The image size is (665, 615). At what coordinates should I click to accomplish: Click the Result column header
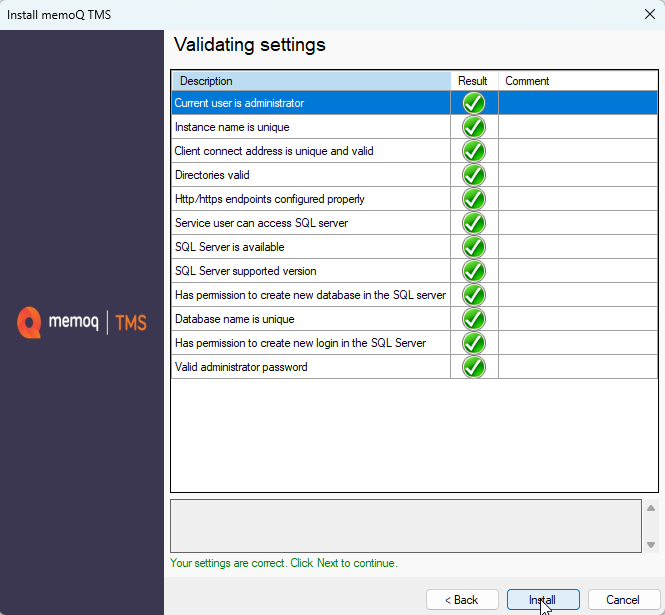click(473, 81)
